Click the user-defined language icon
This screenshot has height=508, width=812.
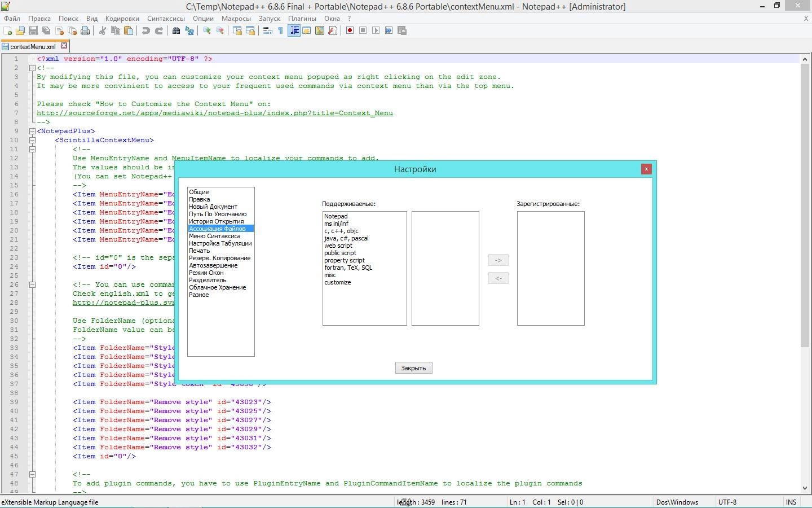coord(306,30)
